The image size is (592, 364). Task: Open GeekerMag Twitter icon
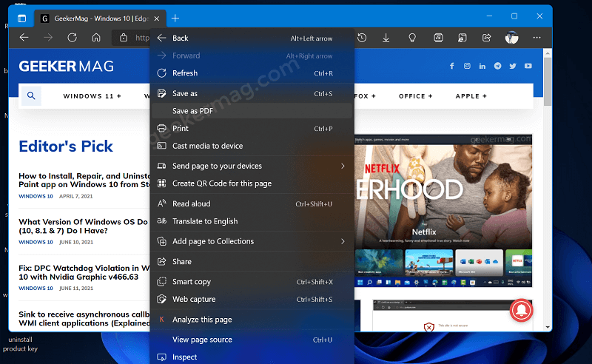[513, 66]
